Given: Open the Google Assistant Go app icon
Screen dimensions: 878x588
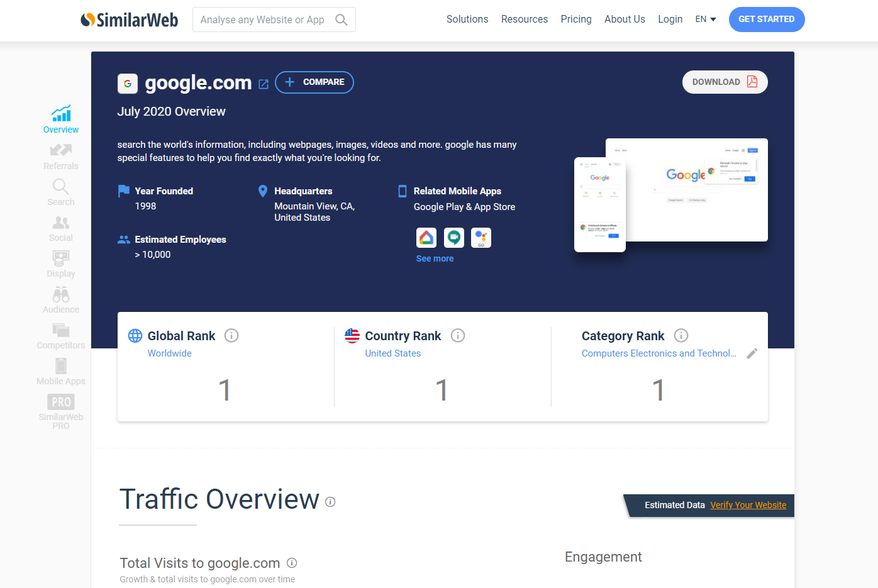Looking at the screenshot, I should 481,237.
